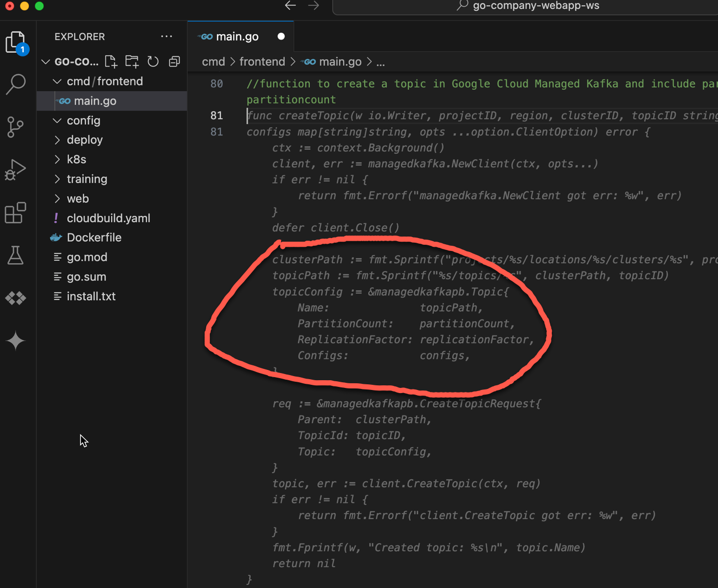Open Explorer's more actions ellipsis menu

166,36
